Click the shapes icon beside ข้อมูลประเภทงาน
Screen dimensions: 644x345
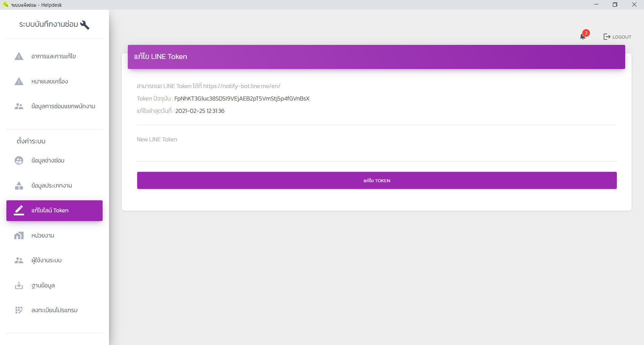click(19, 186)
